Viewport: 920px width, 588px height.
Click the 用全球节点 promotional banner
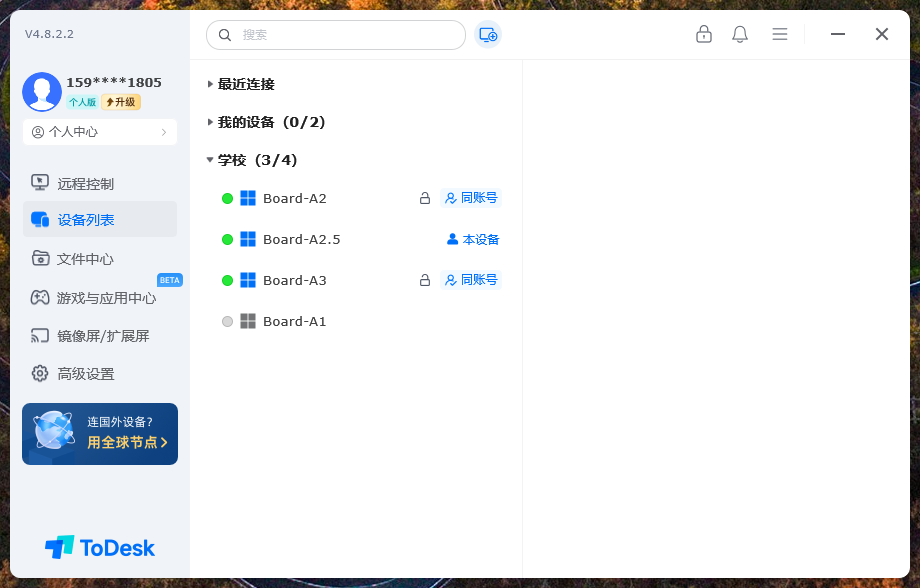[100, 434]
